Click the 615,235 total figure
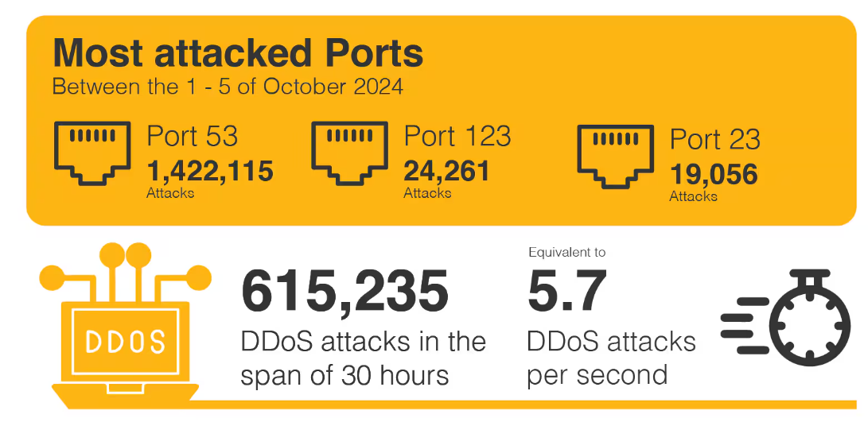 (345, 291)
